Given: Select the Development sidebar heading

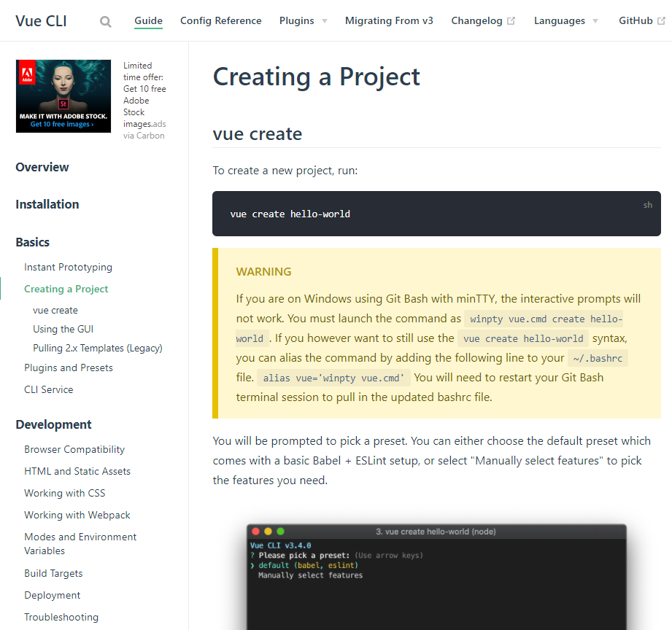Looking at the screenshot, I should 53,424.
